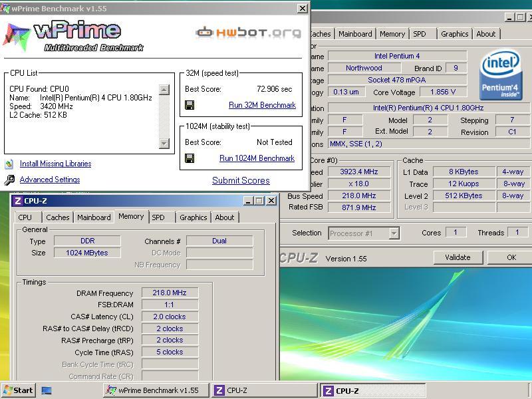
Task: Click Core Voltage 1.856 V value
Action: (443, 92)
